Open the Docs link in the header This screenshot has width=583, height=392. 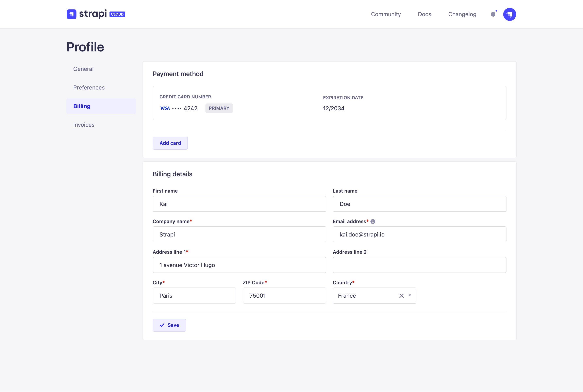click(x=424, y=14)
